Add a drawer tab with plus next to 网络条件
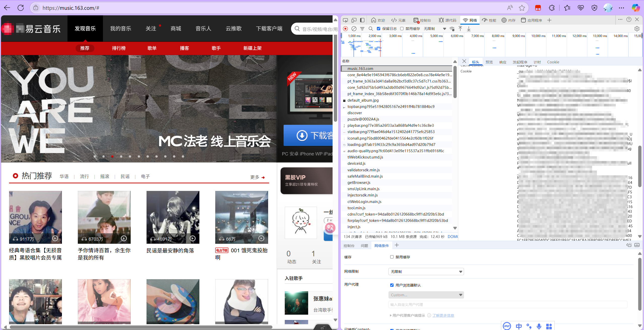This screenshot has width=644, height=330. [x=397, y=245]
